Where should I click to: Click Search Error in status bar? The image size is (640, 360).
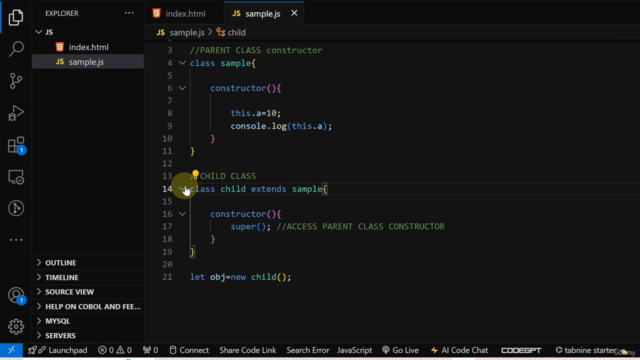[x=308, y=350]
